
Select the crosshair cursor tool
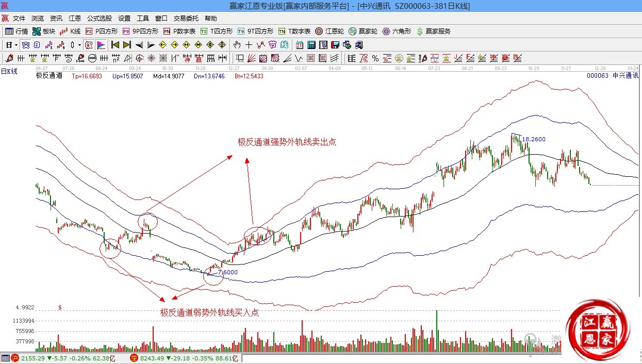coord(249,45)
